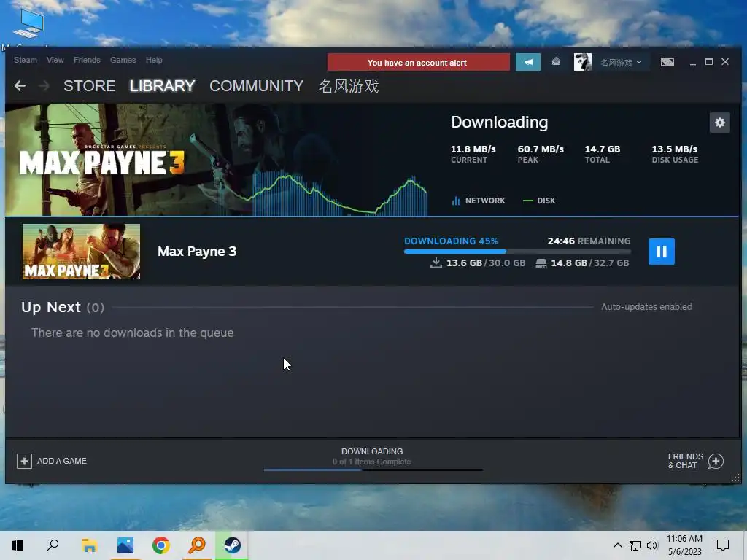
Task: Click the forward navigation arrow
Action: pyautogui.click(x=44, y=86)
